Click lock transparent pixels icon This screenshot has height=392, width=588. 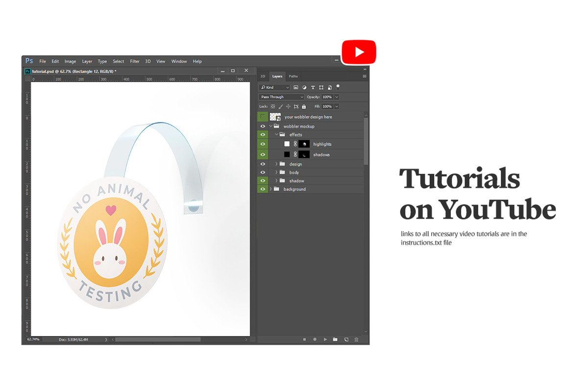coord(273,106)
